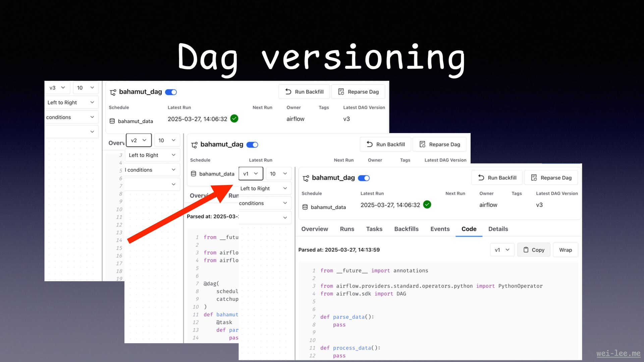
Task: Click the clipboard icon on Copy button
Action: pyautogui.click(x=526, y=250)
